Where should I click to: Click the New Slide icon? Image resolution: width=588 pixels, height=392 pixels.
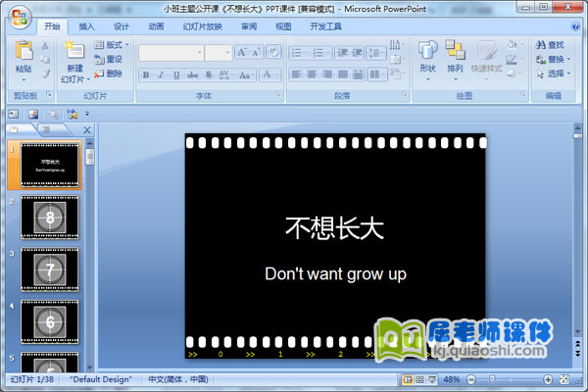tap(74, 50)
